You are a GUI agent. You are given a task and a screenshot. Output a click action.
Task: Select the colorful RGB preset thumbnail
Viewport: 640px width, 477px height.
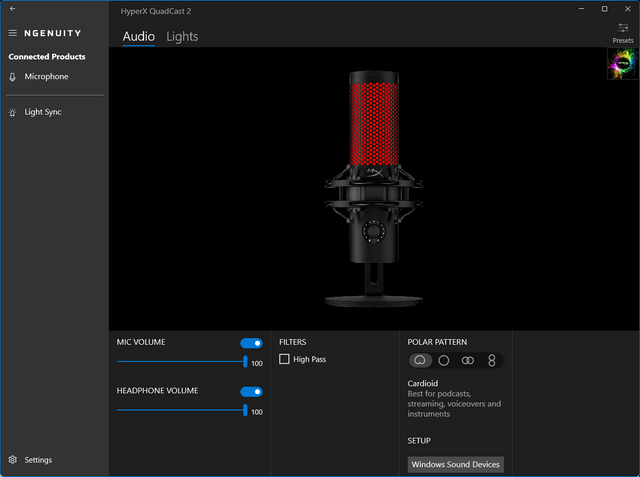coord(622,64)
